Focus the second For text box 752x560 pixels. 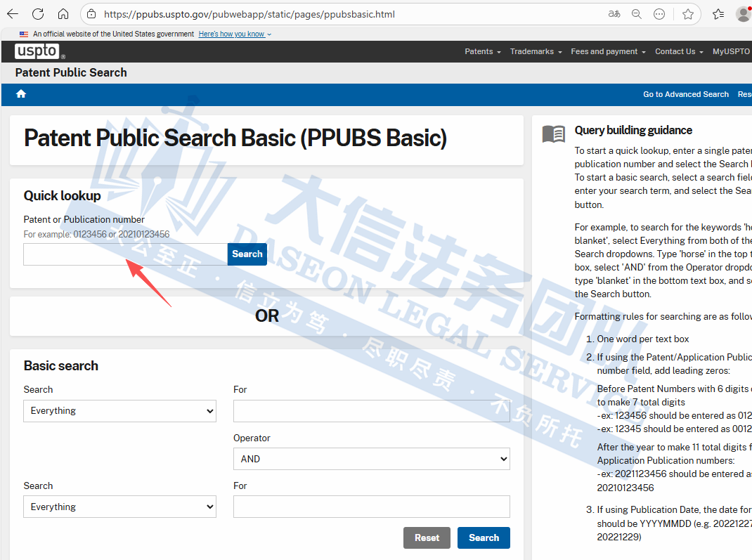(x=372, y=507)
